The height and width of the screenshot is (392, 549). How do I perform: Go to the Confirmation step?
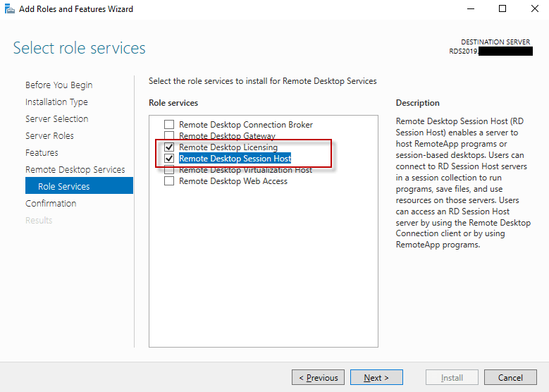click(x=51, y=204)
